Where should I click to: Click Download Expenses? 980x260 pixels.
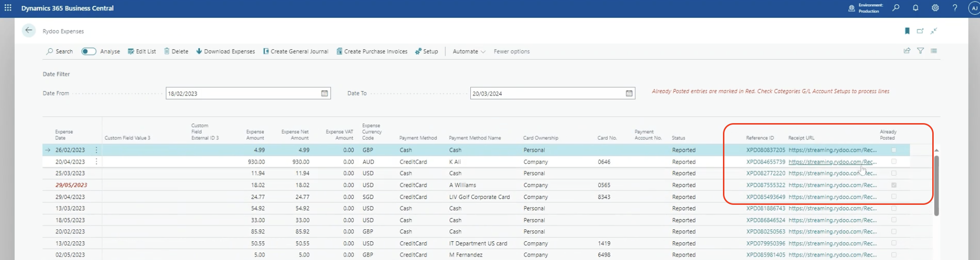(226, 51)
